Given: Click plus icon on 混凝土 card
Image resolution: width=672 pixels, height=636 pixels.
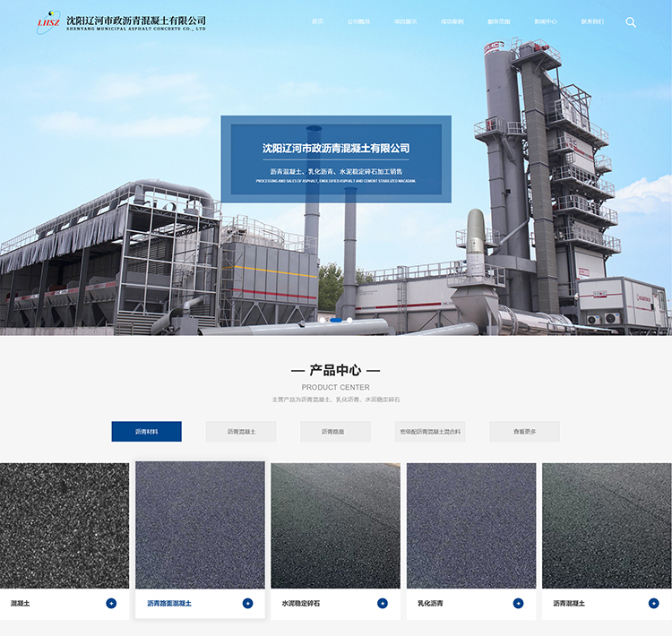Looking at the screenshot, I should pyautogui.click(x=111, y=603).
